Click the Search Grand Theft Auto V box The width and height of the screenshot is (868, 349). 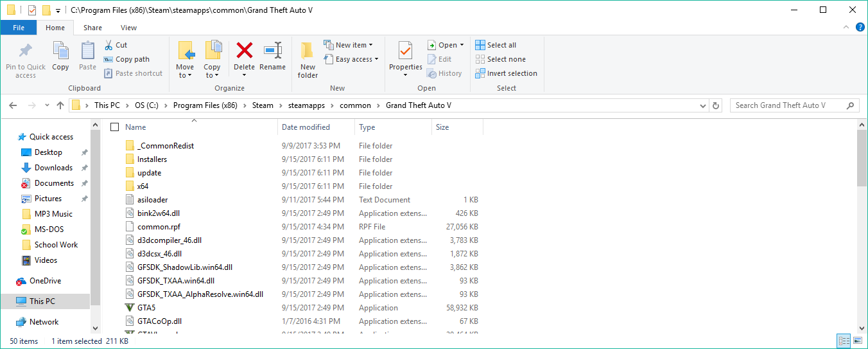[x=788, y=105]
